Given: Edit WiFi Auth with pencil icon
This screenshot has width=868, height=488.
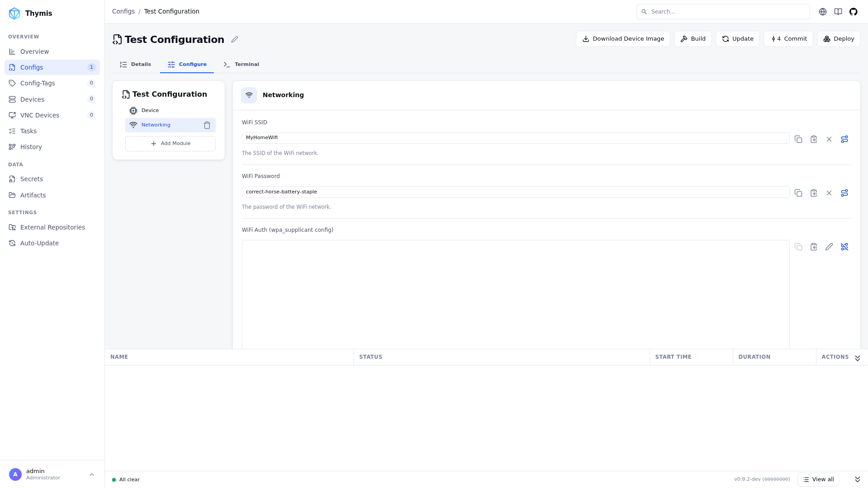Looking at the screenshot, I should coord(829,247).
